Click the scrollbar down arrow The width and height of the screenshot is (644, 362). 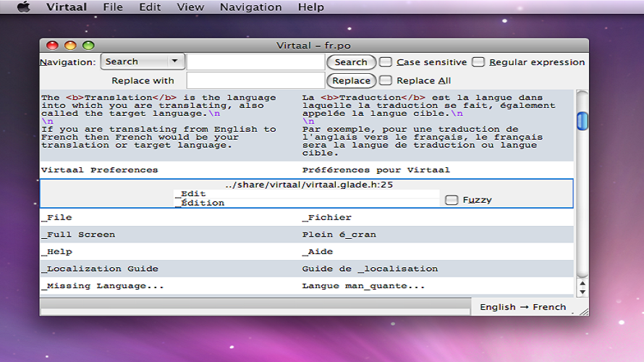pyautogui.click(x=582, y=292)
